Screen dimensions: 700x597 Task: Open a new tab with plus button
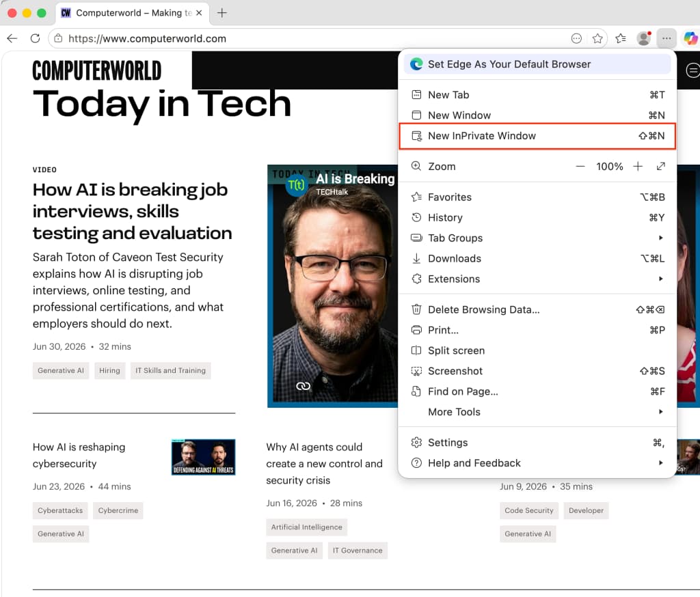pos(222,13)
